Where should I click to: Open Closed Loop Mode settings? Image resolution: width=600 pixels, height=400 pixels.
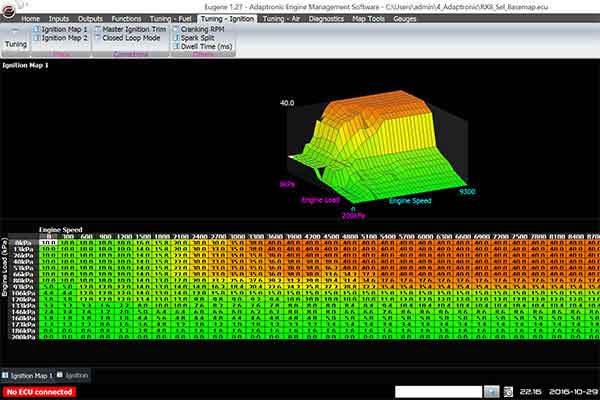tap(131, 38)
